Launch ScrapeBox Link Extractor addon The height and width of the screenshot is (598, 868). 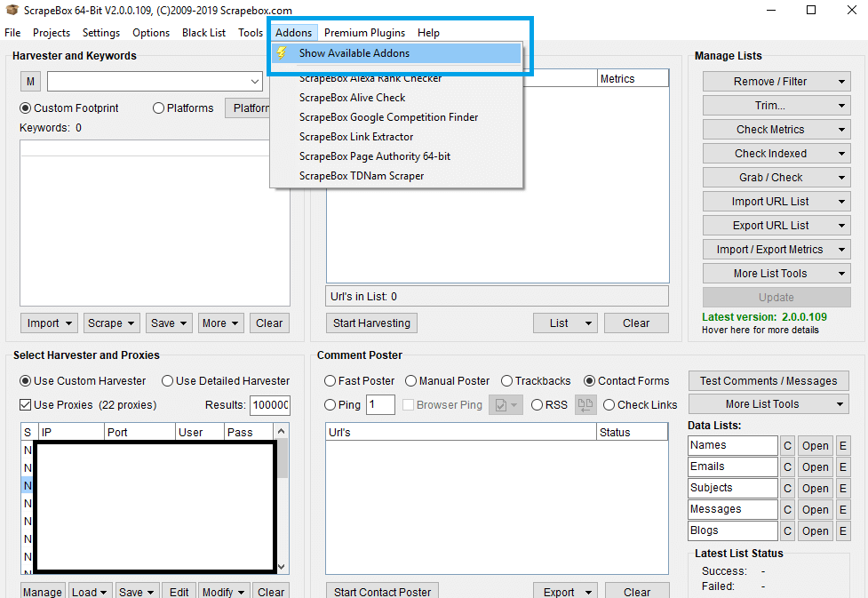click(396, 137)
